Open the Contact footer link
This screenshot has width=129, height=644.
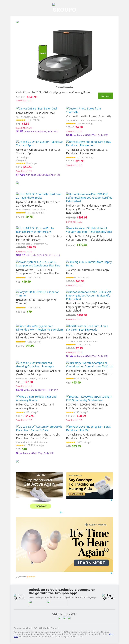54,628
